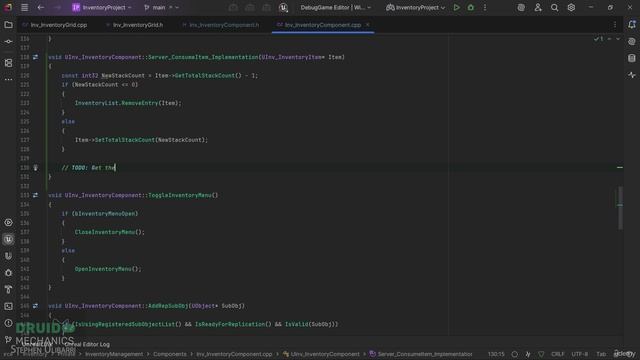Open the DebugGame Editor solution configuration dropdown
The image size is (640, 360).
pyautogui.click(x=336, y=7)
